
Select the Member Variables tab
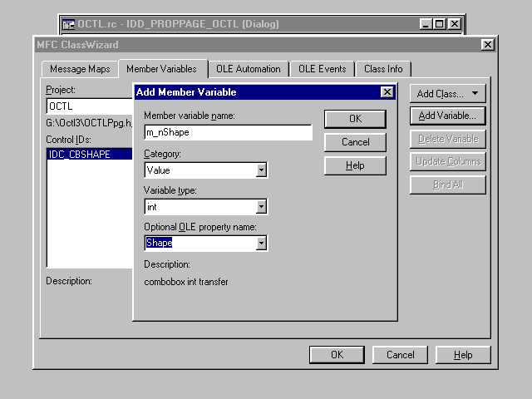click(x=161, y=68)
